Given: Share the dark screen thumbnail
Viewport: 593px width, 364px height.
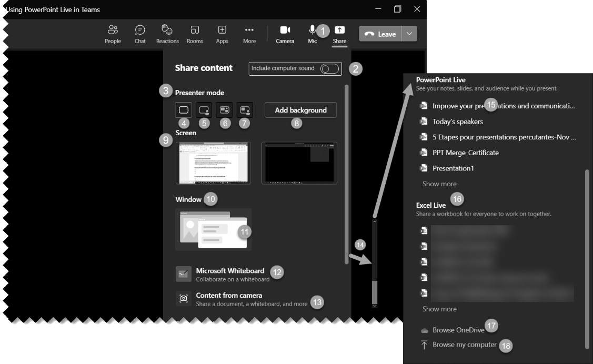Looking at the screenshot, I should 299,163.
